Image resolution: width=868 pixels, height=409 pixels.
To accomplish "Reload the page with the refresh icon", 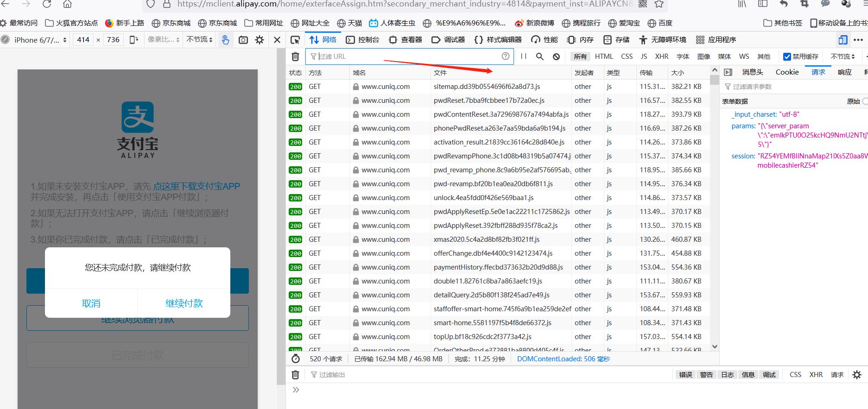I will coord(47,4).
